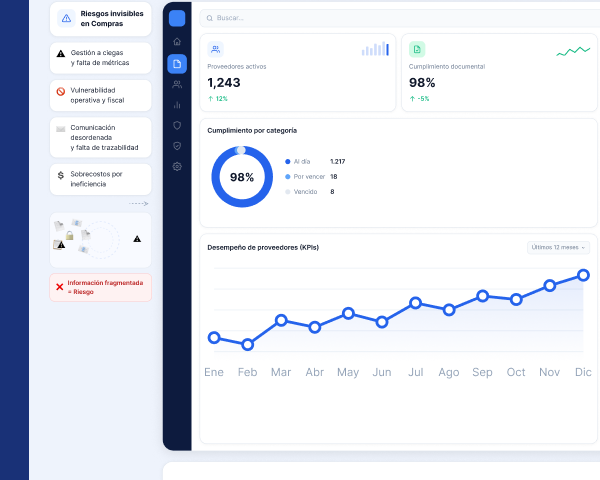Screen dimensions: 600x480
Task: Open Comunicación desordenada card
Action: coord(101,137)
